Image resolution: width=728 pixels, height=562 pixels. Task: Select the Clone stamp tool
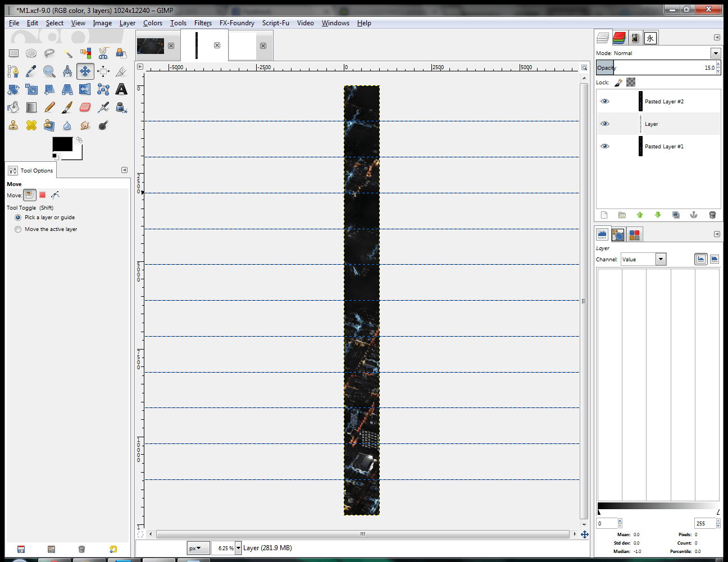pyautogui.click(x=13, y=125)
